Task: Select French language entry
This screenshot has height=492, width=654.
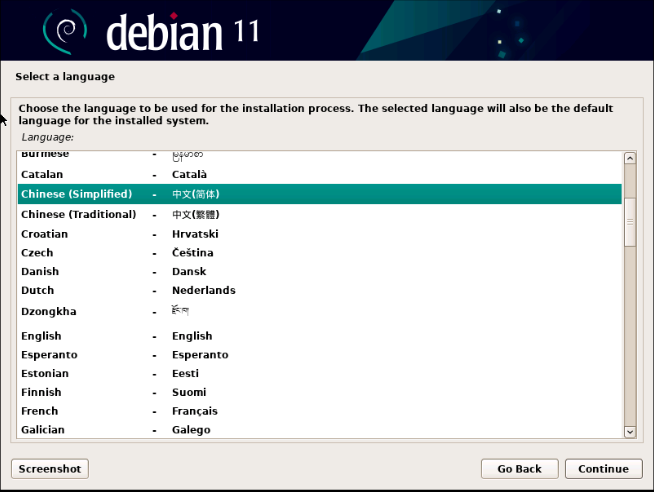Action: pyautogui.click(x=319, y=411)
